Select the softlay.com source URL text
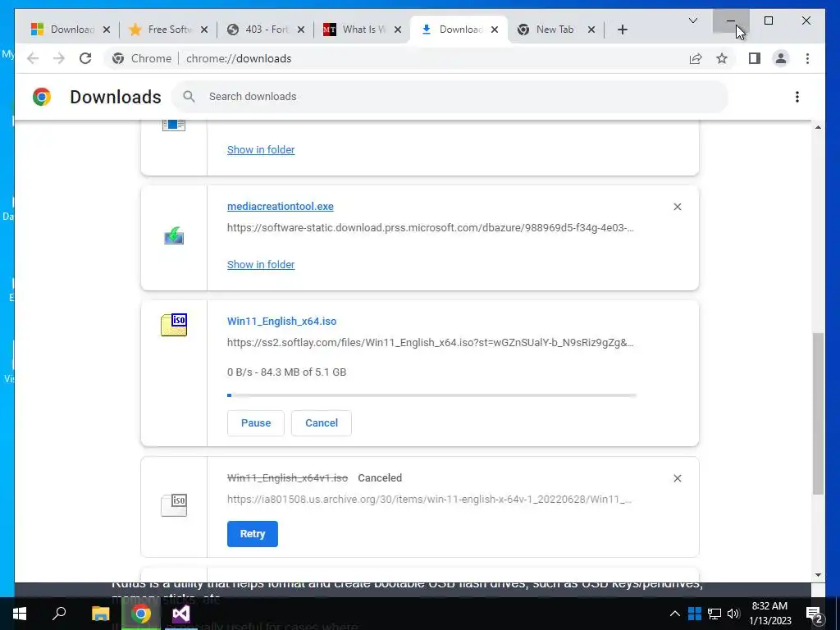 click(x=430, y=343)
